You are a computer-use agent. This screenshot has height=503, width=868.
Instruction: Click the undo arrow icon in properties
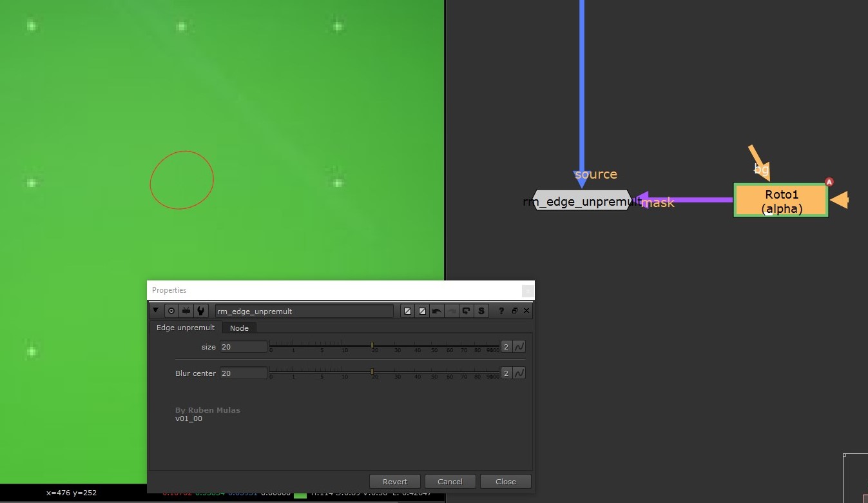(437, 311)
